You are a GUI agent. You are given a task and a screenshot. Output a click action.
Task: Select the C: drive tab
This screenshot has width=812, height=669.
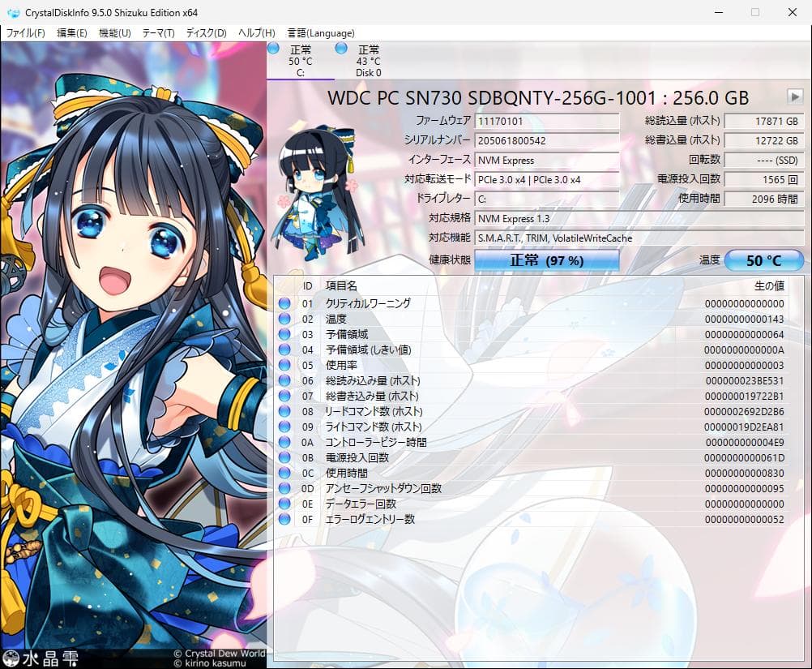[301, 60]
